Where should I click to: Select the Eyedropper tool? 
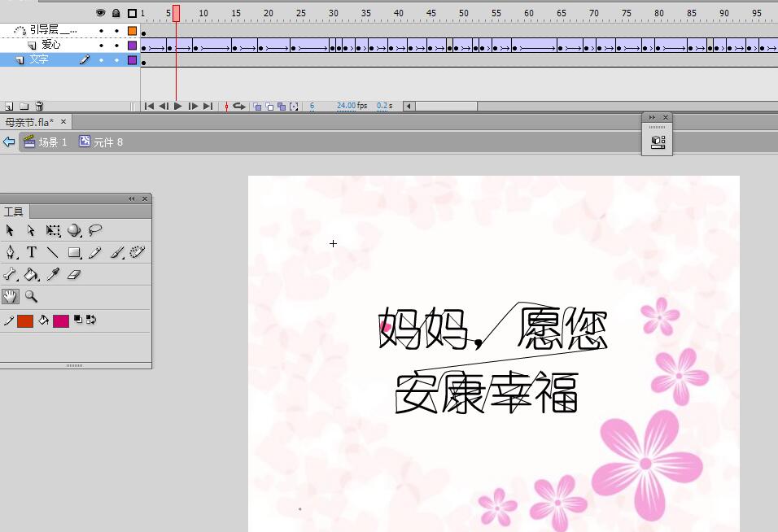point(53,275)
